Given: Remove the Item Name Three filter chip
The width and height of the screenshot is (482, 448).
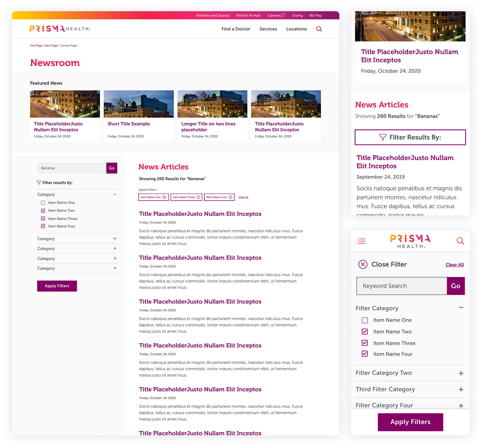Looking at the screenshot, I should (x=198, y=197).
